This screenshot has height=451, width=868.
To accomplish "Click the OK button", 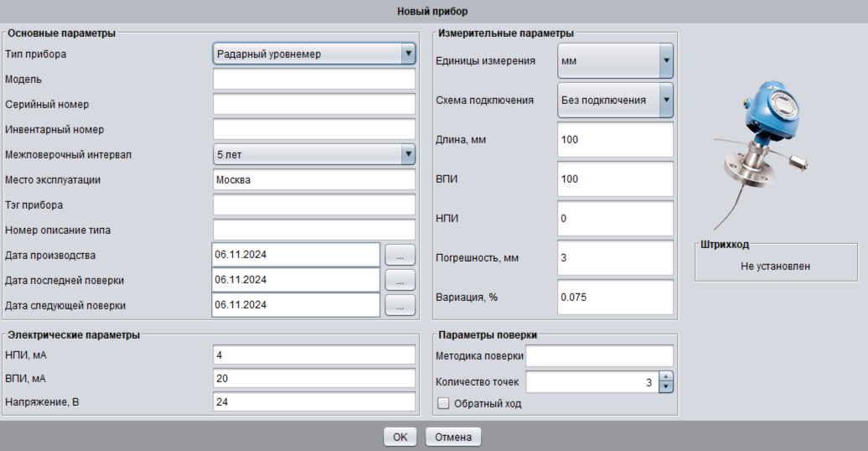I will 400,437.
